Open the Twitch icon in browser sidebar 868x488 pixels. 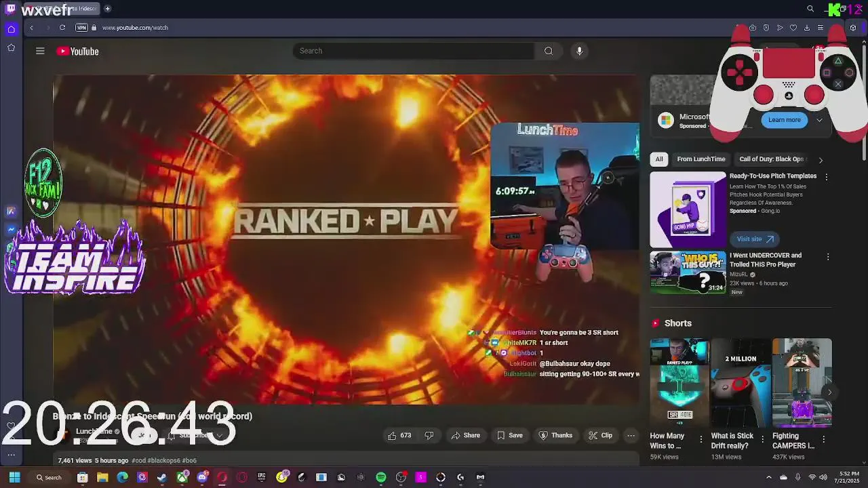[11, 9]
